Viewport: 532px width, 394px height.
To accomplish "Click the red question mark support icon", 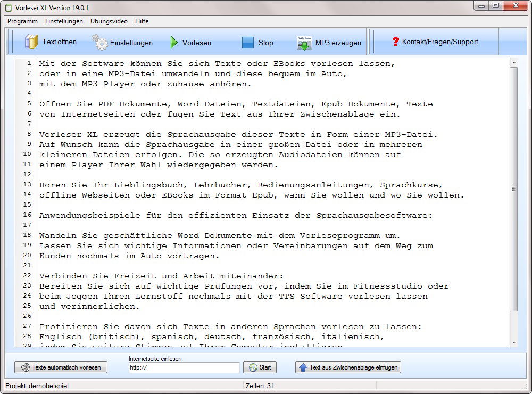I will pos(396,42).
